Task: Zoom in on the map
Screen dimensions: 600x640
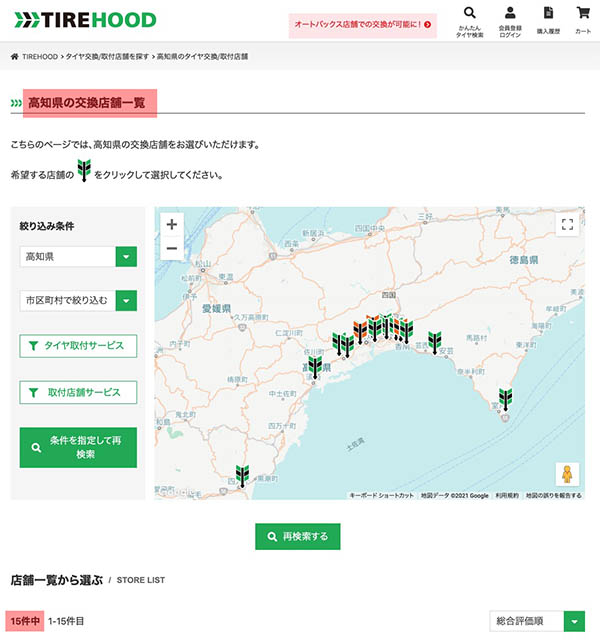Action: coord(172,224)
